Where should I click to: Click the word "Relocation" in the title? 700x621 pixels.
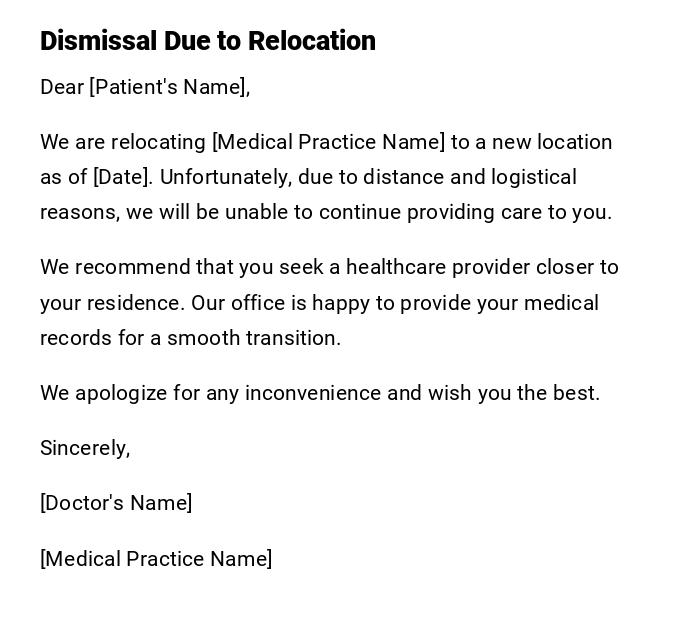tap(312, 41)
